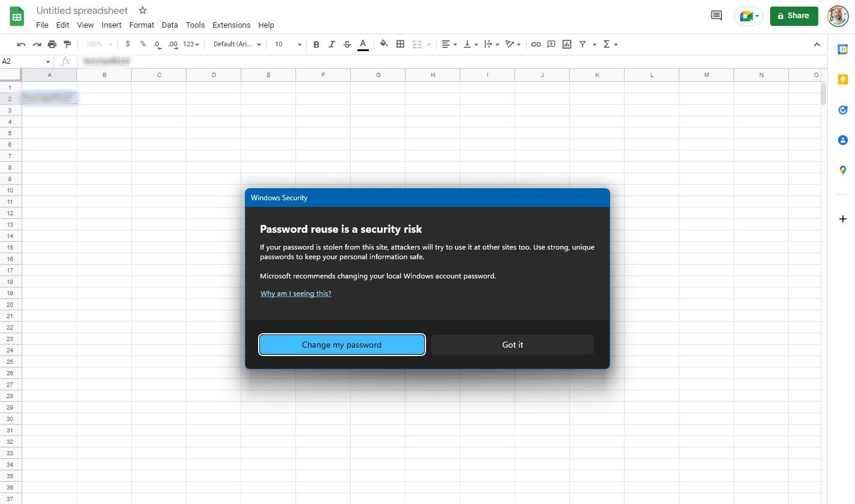Format as percent icon
This screenshot has height=504, width=855.
(x=143, y=44)
